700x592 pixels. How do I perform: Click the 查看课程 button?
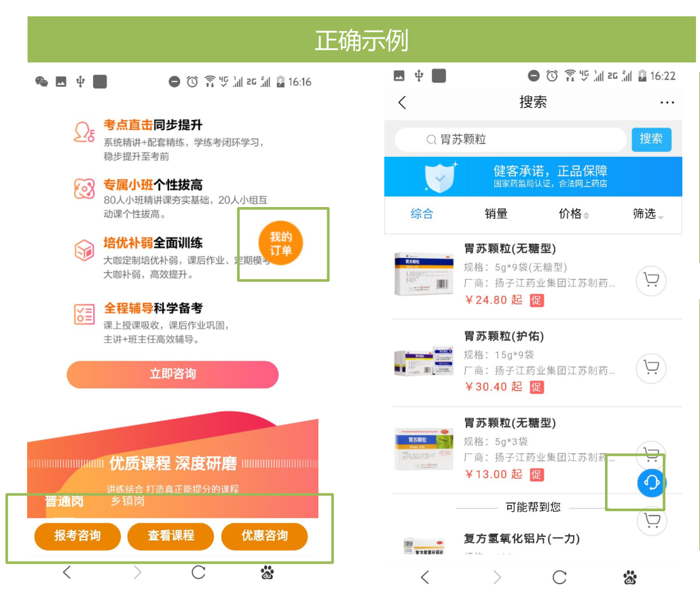[171, 536]
